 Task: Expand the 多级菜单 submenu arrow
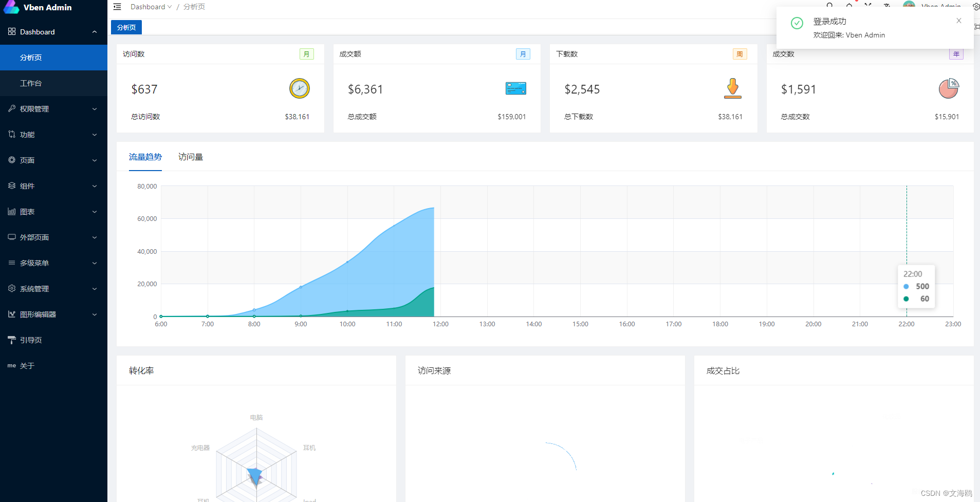[95, 263]
